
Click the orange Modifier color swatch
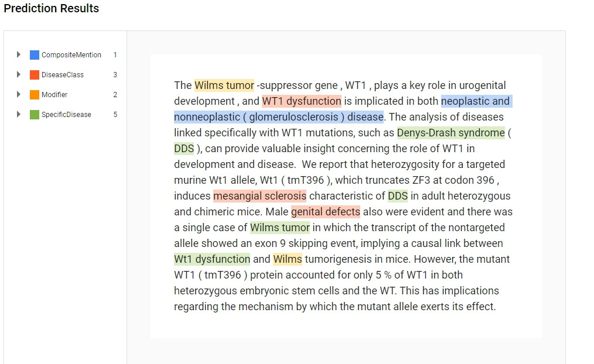tap(35, 95)
